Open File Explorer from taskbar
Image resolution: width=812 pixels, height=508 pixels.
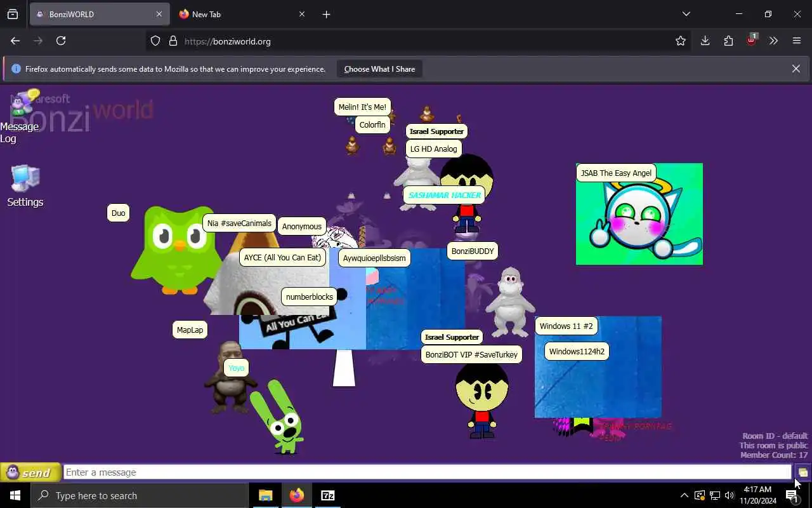pos(266,495)
